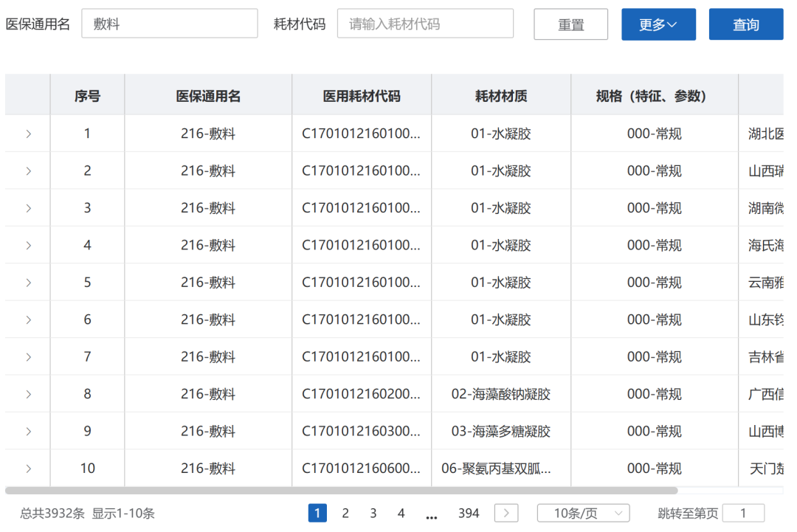Viewport: 797px width, 532px height.
Task: Open the 10条/页 page size dropdown
Action: click(x=583, y=514)
